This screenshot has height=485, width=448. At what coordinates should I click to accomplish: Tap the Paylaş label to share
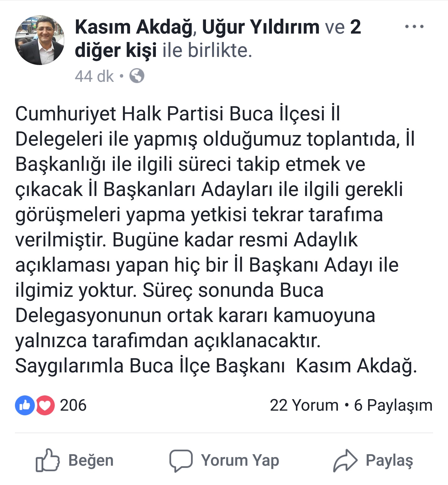(x=389, y=461)
